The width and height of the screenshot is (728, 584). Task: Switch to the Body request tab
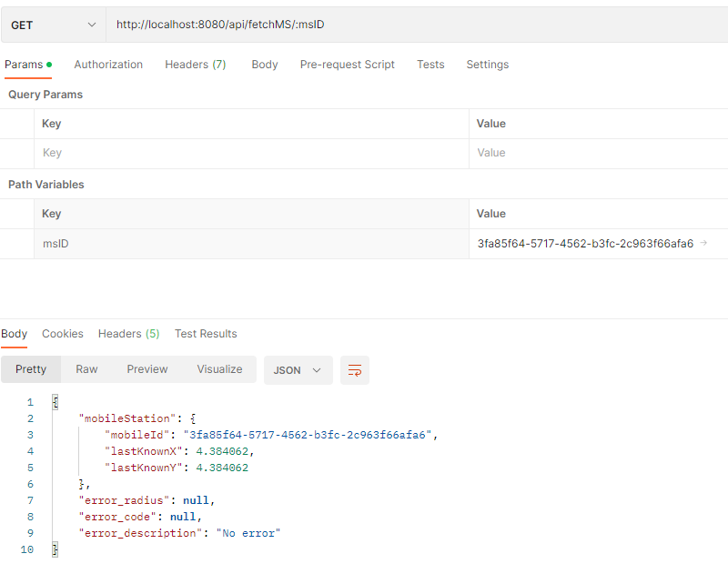tap(264, 65)
